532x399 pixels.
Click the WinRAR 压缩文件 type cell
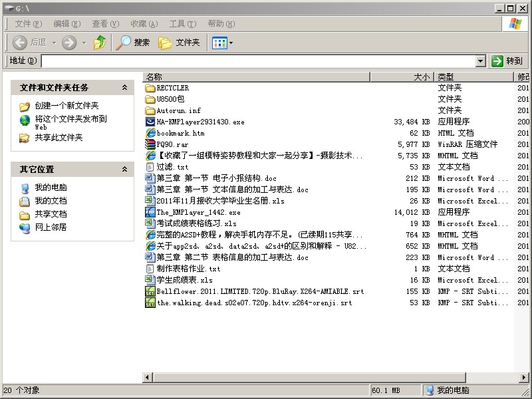467,144
